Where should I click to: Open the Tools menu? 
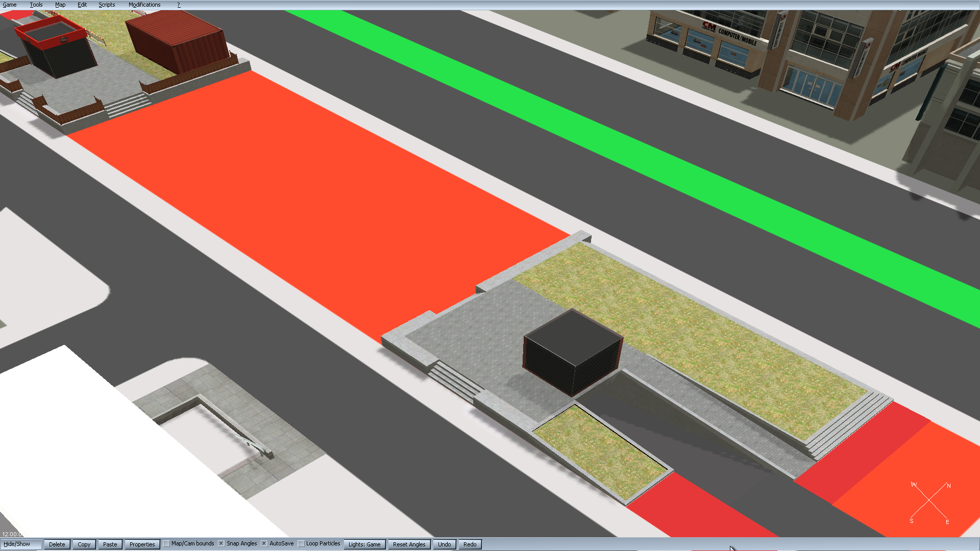(x=36, y=5)
